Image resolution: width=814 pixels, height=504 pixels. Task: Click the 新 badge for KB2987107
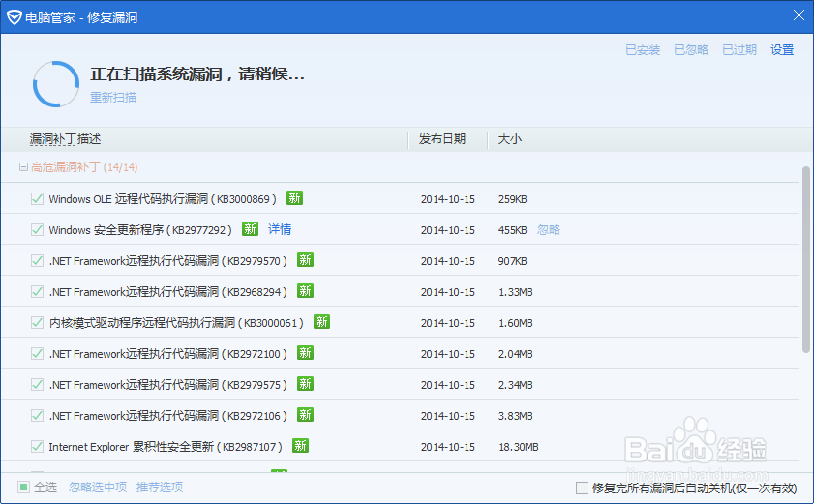point(301,446)
